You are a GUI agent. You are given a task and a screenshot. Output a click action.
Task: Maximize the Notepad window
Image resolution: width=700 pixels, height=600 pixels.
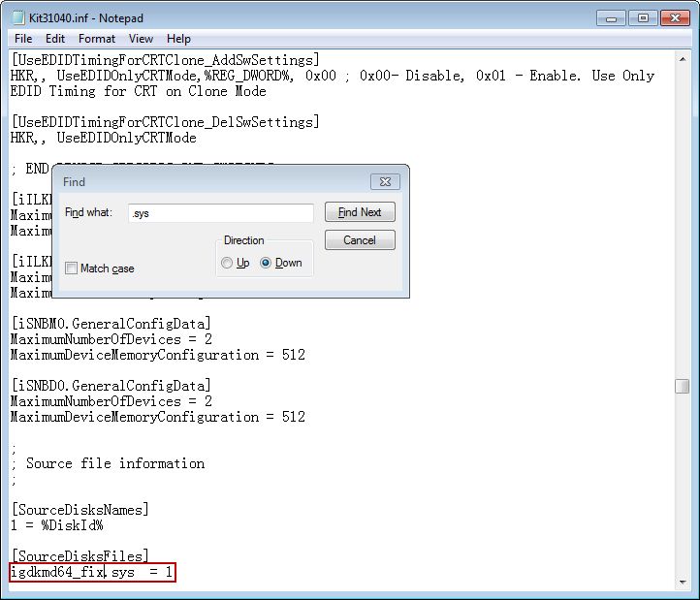[x=642, y=17]
